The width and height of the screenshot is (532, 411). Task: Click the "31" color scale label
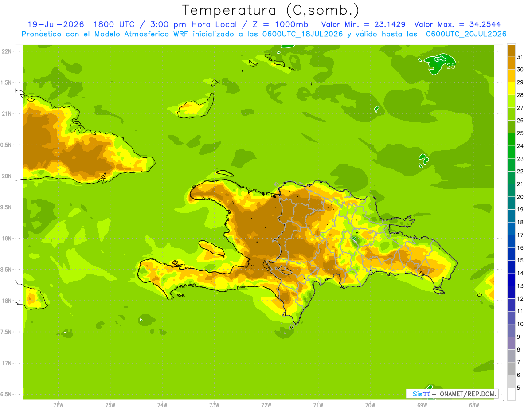tap(520, 57)
